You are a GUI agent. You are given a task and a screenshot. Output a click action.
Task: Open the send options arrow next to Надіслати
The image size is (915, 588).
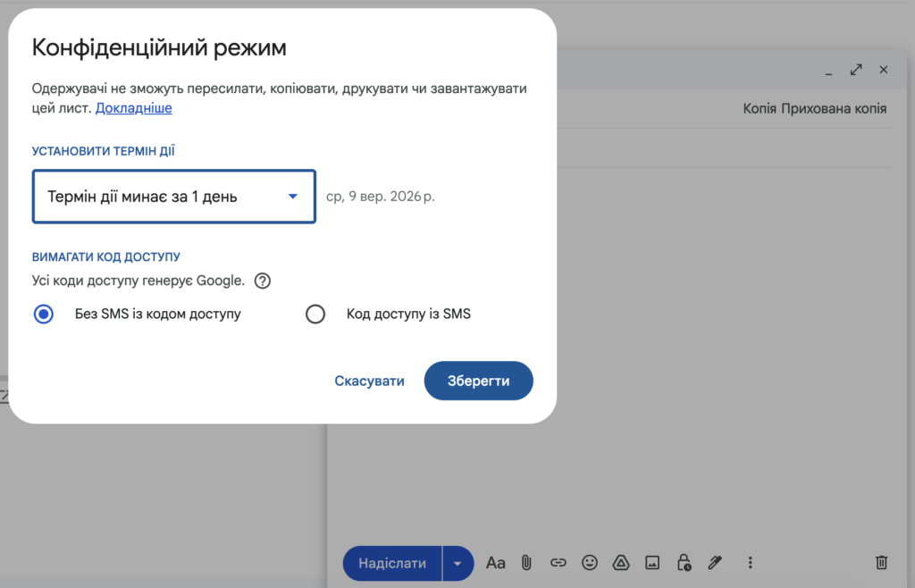tap(457, 564)
